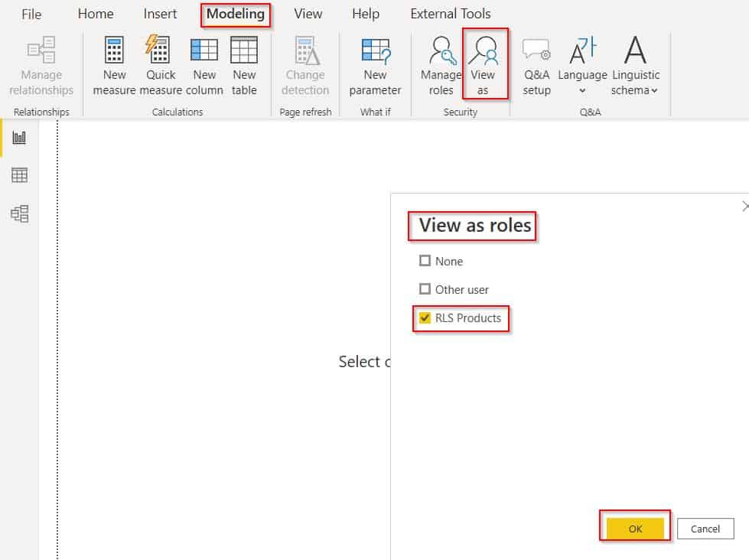This screenshot has width=749, height=560.
Task: Open the Insert ribbon tab
Action: click(x=160, y=14)
